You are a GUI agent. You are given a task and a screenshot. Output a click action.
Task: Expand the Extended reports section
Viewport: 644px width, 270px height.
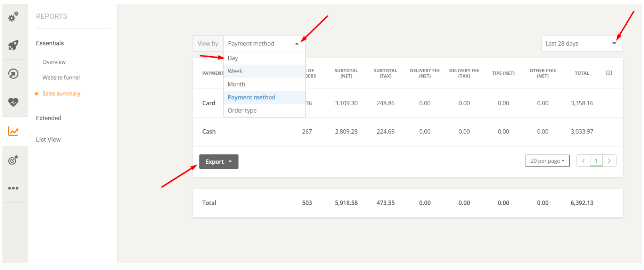pyautogui.click(x=49, y=118)
